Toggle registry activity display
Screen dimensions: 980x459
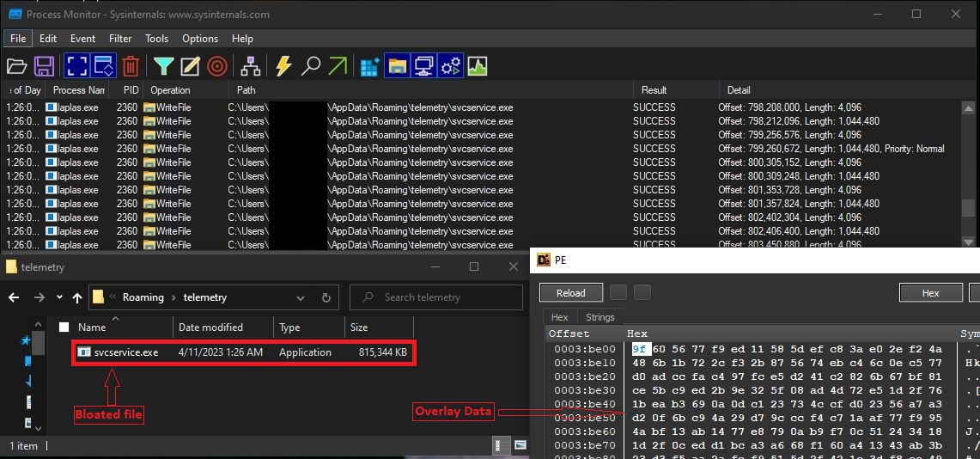pyautogui.click(x=370, y=66)
